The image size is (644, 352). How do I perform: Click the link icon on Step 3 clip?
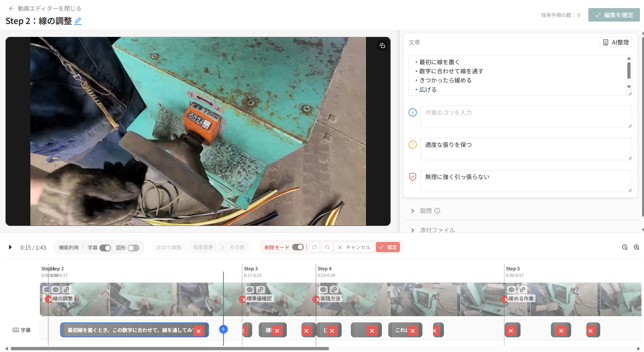(x=260, y=290)
